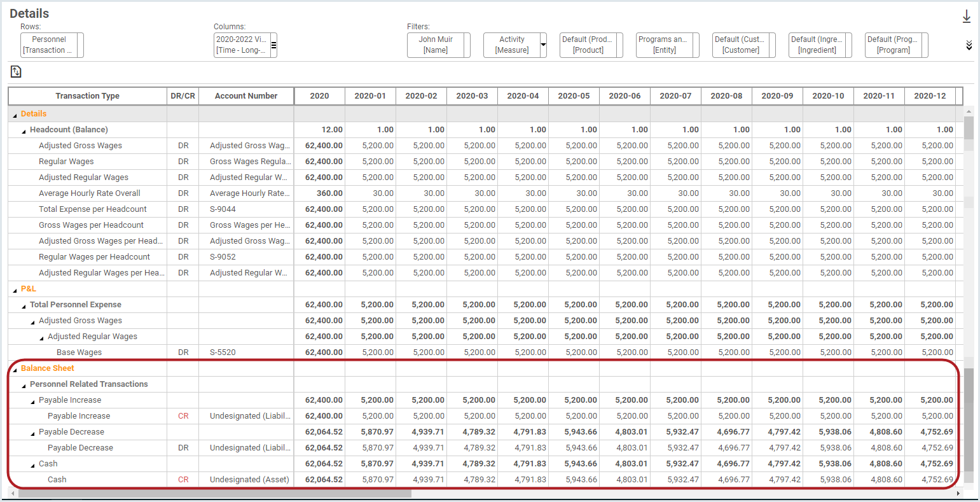Click the vertical scrollbar thumb
Screen dimensions: 980x502
coord(969,420)
